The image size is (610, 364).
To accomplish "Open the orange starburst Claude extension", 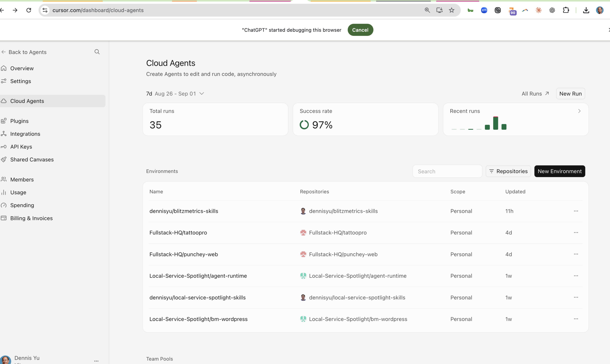I will tap(539, 10).
